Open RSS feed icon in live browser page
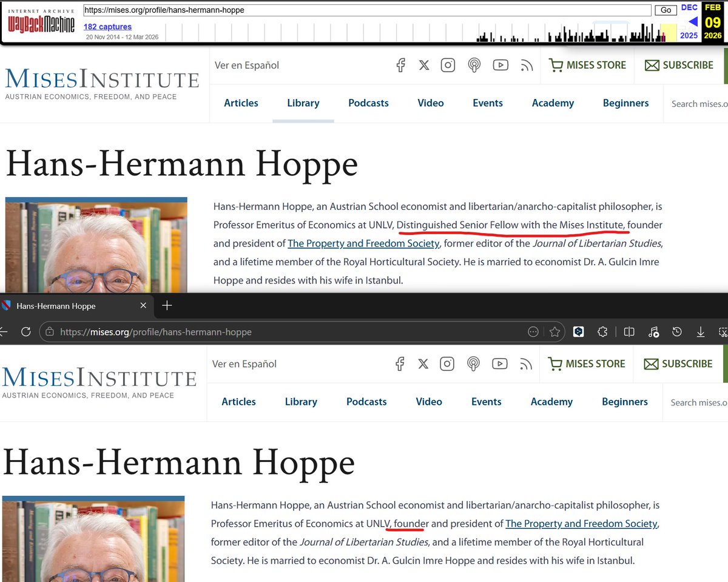728x582 pixels. [526, 364]
